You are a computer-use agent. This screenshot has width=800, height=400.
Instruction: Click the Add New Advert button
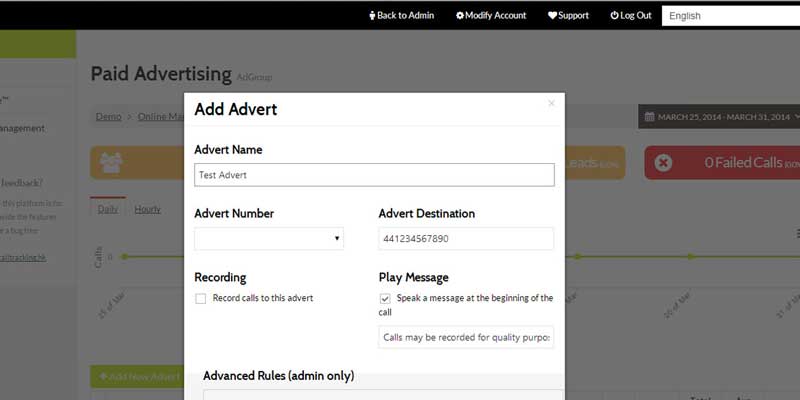pos(136,377)
